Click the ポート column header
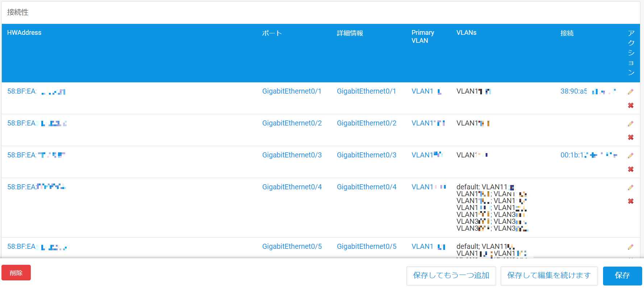Image resolution: width=644 pixels, height=288 pixels. pyautogui.click(x=272, y=33)
